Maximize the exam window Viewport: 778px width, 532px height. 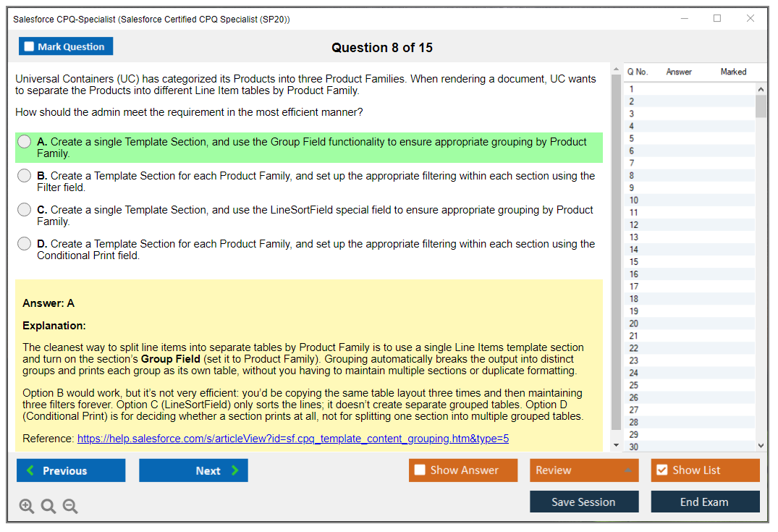click(x=717, y=19)
